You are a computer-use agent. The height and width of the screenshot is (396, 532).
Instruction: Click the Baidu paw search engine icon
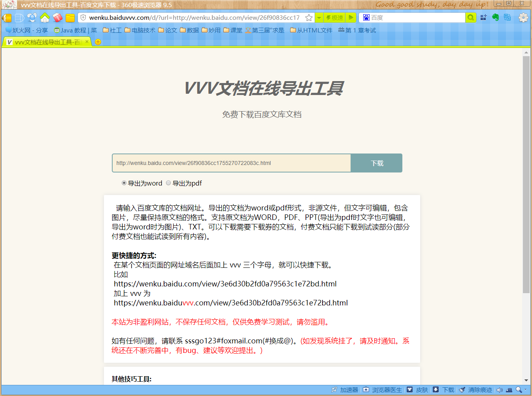coord(366,18)
